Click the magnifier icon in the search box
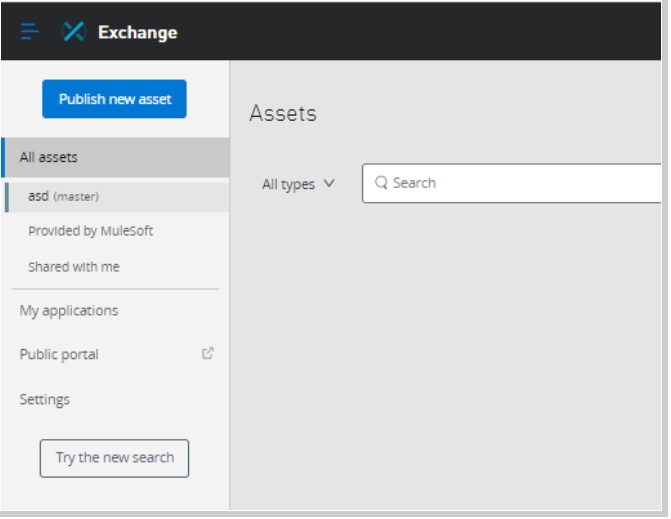The height and width of the screenshot is (519, 671). coord(380,184)
